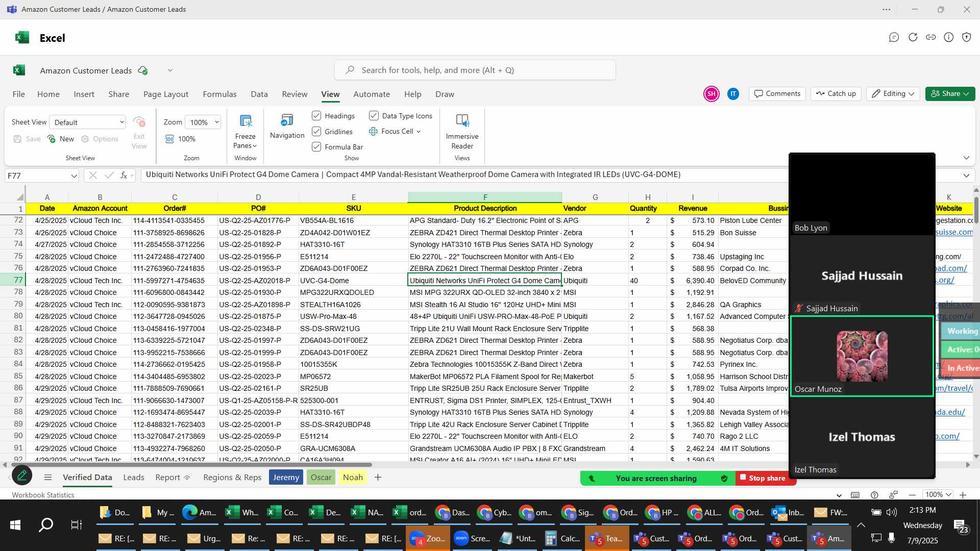
Task: Collapse the ribbon with chevron
Action: pyautogui.click(x=966, y=158)
